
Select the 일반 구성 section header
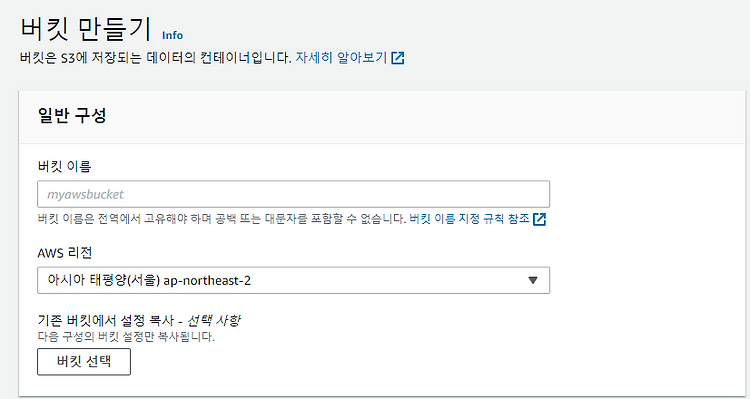[72, 116]
